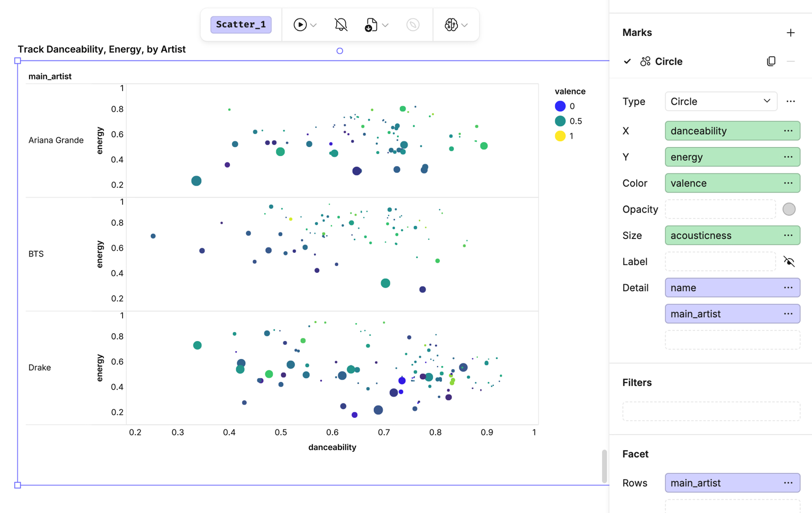Click the run play icon in toolbar
This screenshot has width=812, height=513.
300,25
